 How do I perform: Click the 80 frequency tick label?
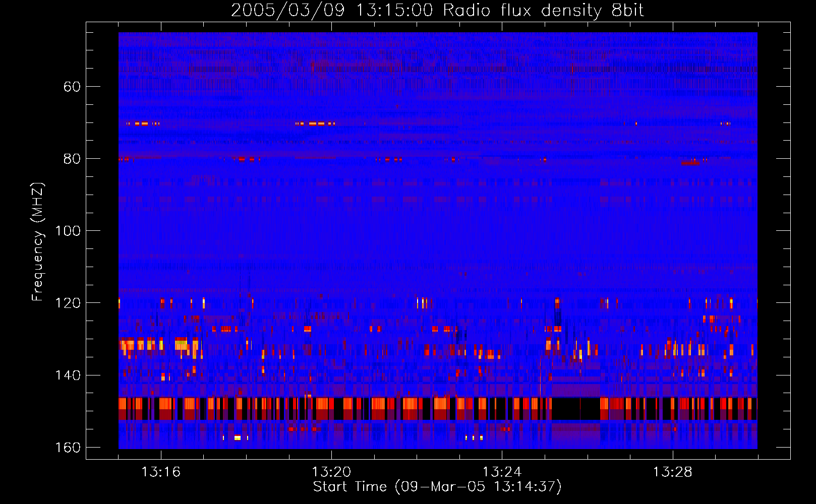coord(72,159)
